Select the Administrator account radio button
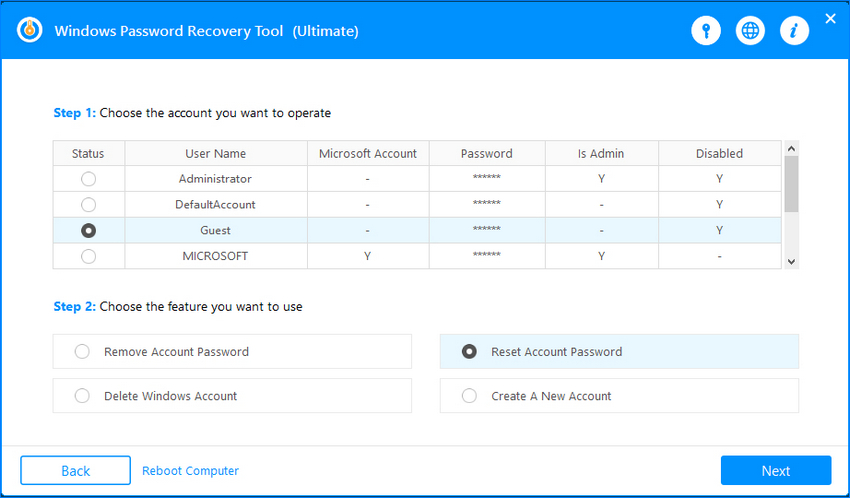This screenshot has height=498, width=850. click(88, 179)
